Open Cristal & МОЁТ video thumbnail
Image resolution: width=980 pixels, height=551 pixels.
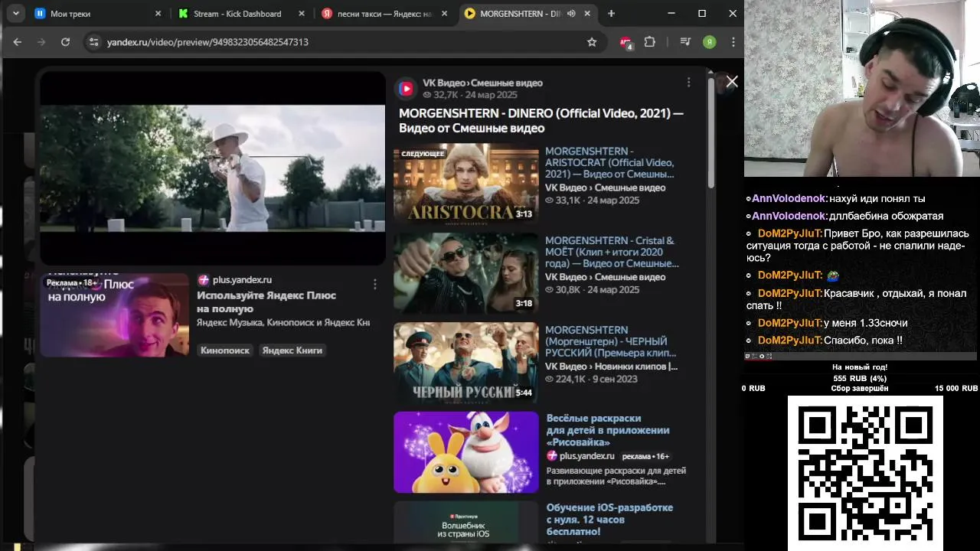coord(465,273)
